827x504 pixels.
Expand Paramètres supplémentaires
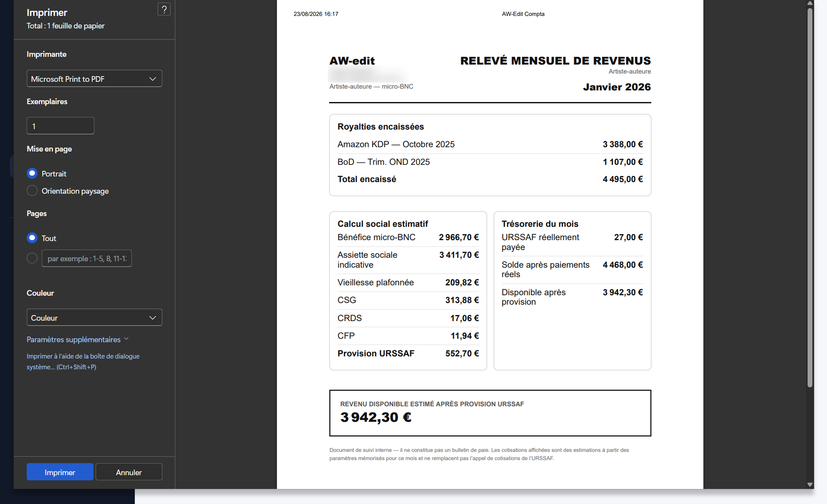coord(78,340)
